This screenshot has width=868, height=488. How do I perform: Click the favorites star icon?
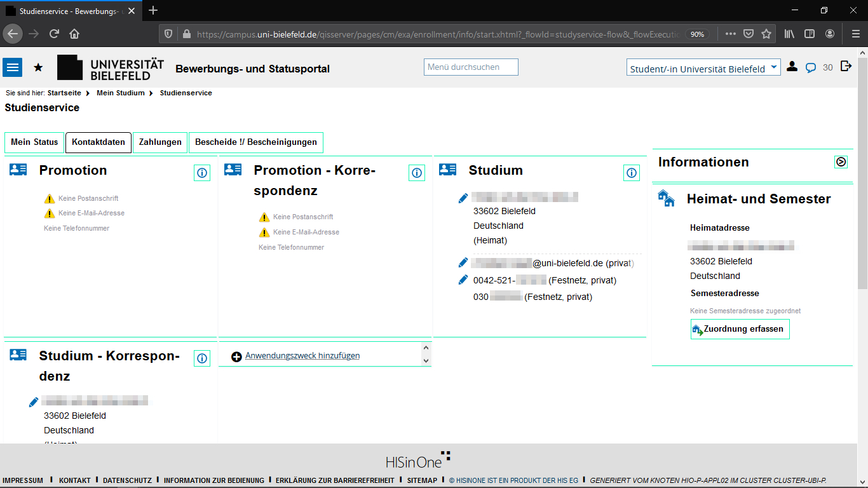[x=38, y=67]
